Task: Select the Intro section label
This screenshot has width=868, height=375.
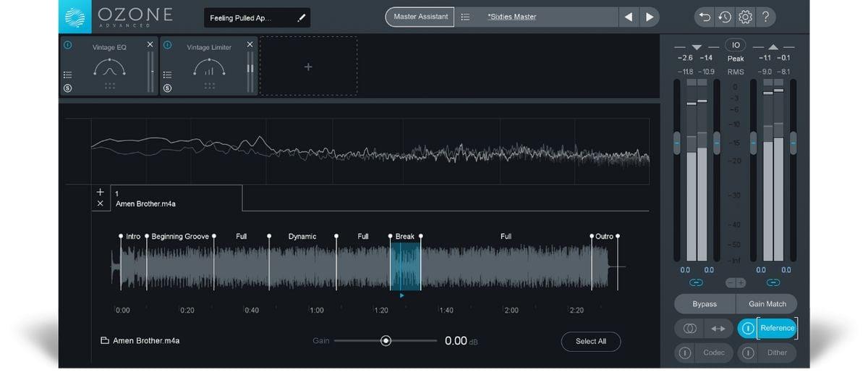Action: 133,236
